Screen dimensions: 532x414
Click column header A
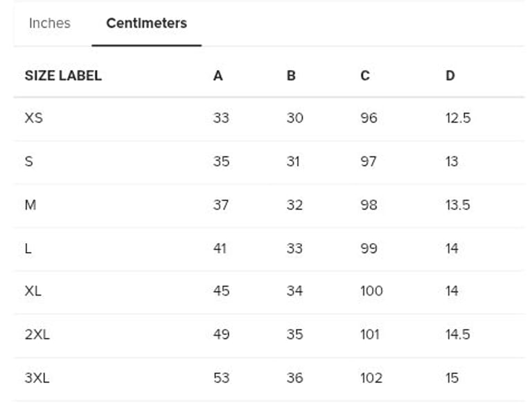click(218, 75)
